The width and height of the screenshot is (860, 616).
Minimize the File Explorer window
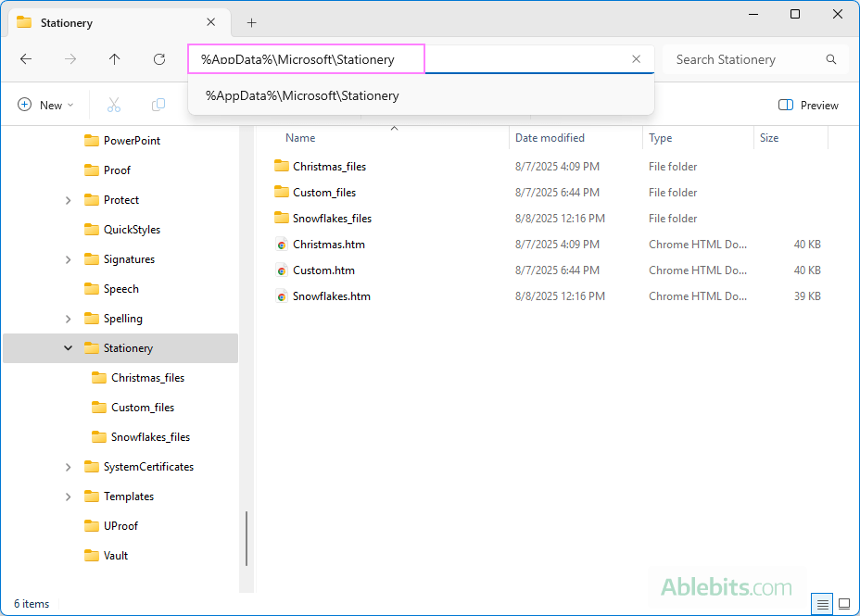pos(753,14)
